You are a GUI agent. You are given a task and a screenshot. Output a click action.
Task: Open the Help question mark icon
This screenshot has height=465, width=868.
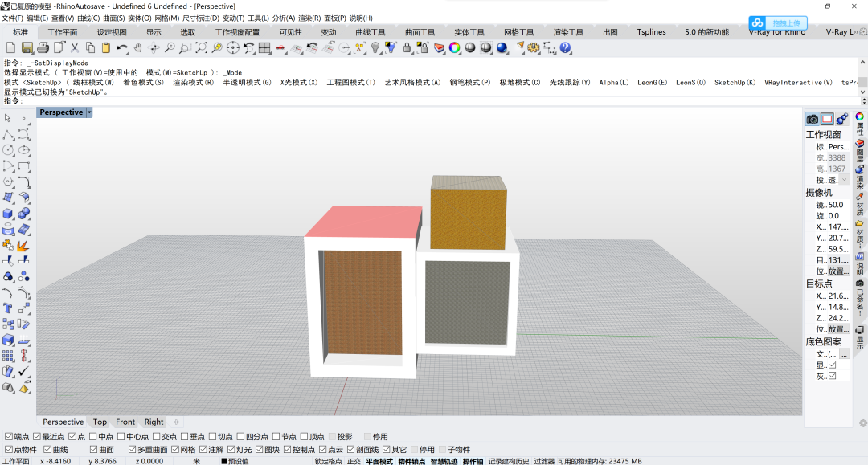point(566,48)
